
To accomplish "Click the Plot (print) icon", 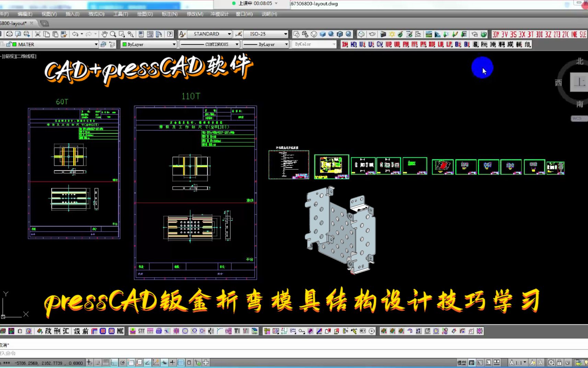I will coord(9,34).
